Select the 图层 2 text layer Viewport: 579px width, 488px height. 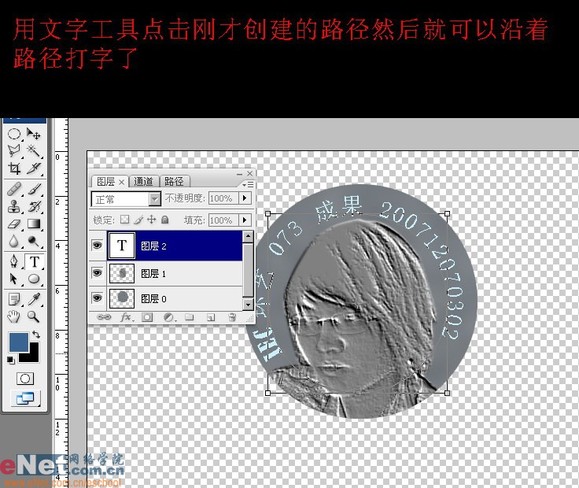click(174, 246)
